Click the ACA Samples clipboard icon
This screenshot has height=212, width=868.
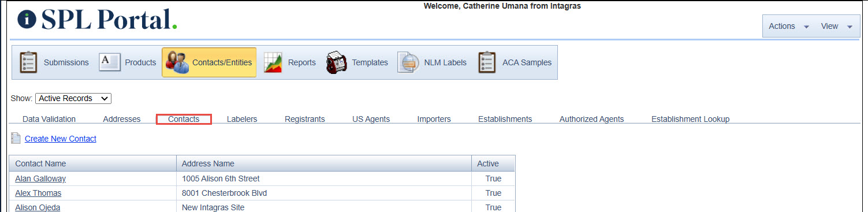(x=487, y=62)
